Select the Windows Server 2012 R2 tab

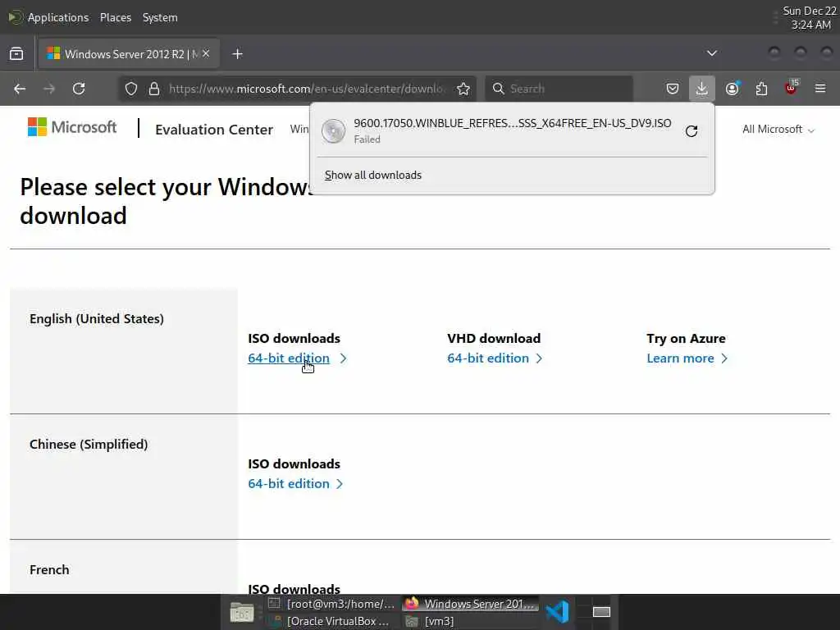click(x=129, y=53)
